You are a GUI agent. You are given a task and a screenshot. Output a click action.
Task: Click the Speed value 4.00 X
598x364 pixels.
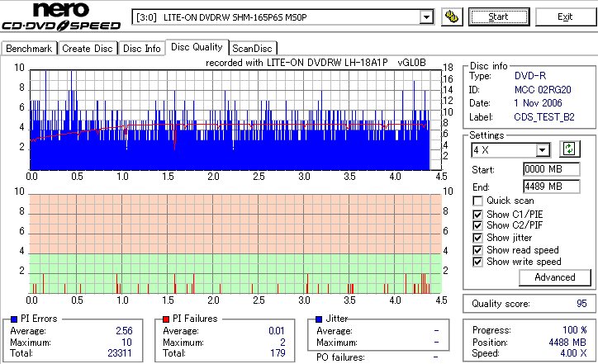(573, 353)
